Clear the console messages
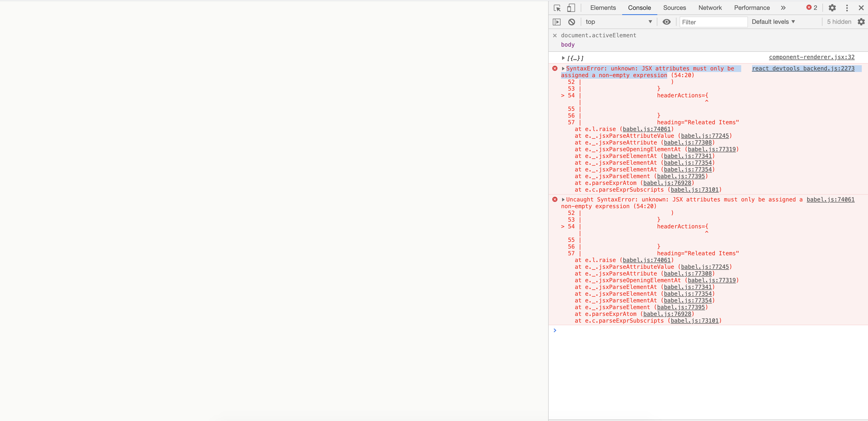This screenshot has height=421, width=868. coord(571,21)
